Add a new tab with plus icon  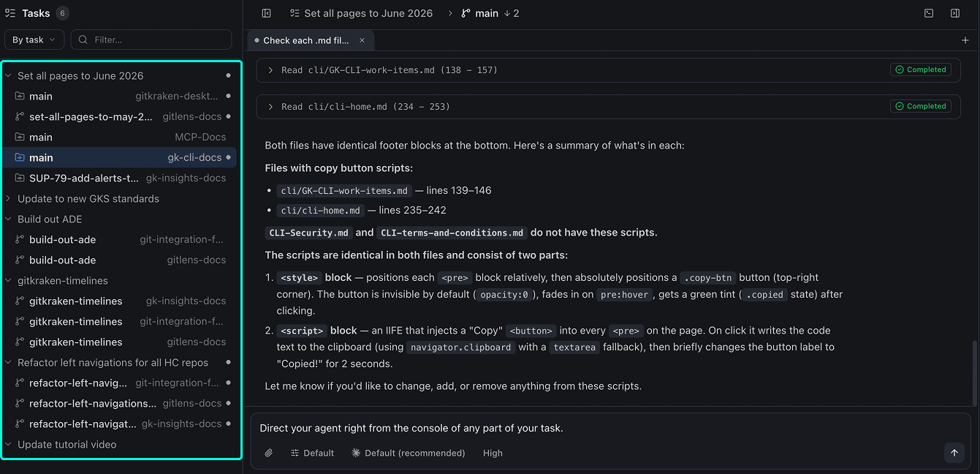(965, 40)
